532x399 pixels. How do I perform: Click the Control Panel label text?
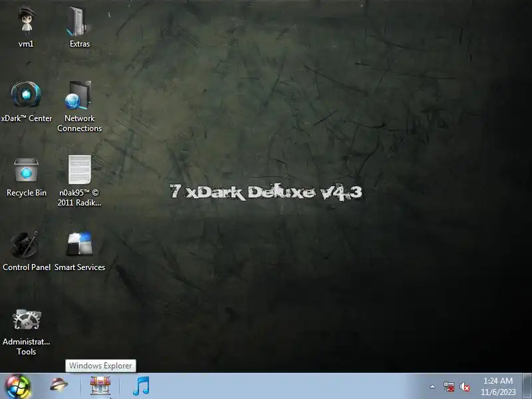(x=27, y=267)
